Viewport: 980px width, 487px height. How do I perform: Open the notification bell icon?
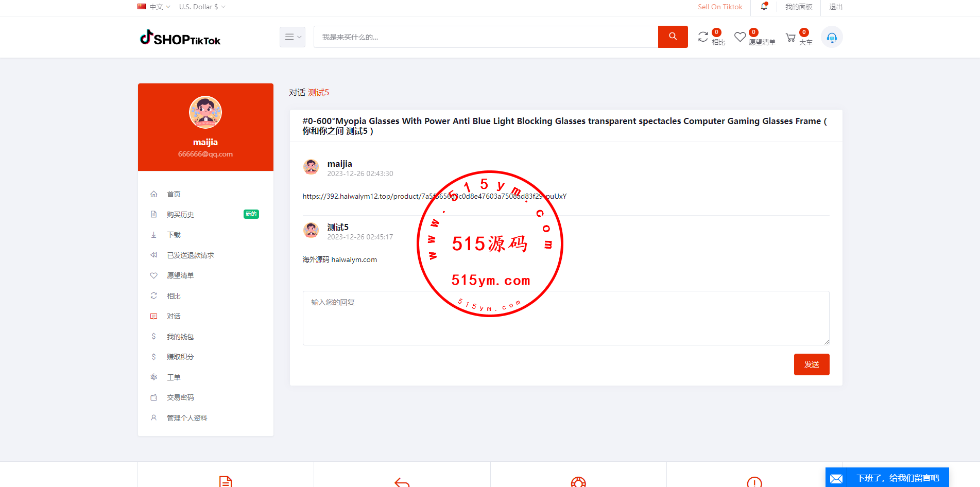click(x=764, y=7)
